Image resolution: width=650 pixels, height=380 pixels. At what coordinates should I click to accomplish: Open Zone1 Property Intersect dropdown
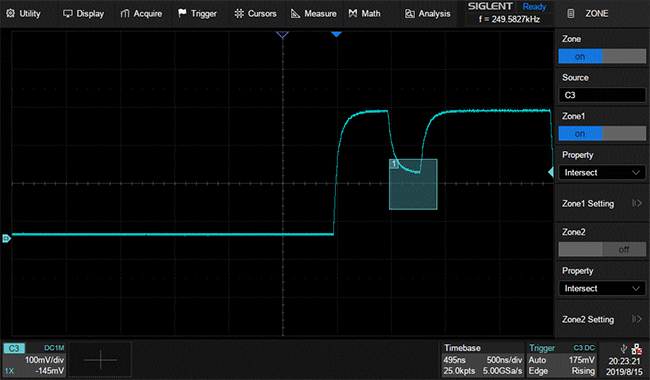tap(602, 172)
